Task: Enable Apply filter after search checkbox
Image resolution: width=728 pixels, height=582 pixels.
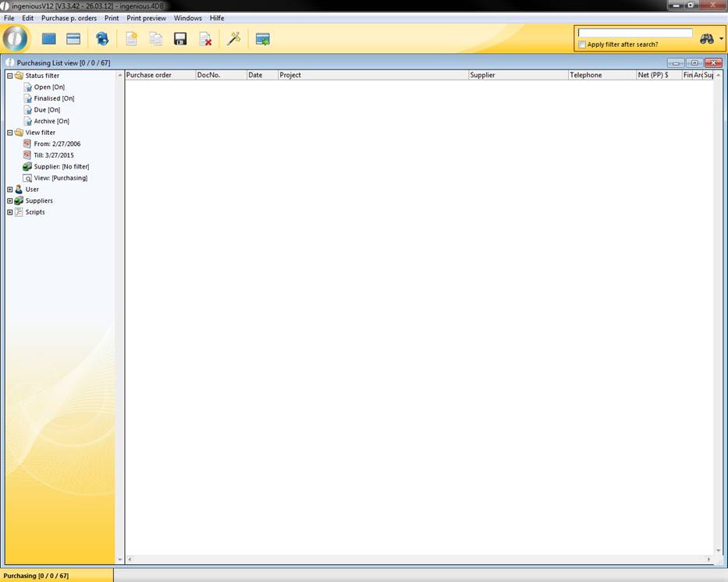Action: (582, 44)
